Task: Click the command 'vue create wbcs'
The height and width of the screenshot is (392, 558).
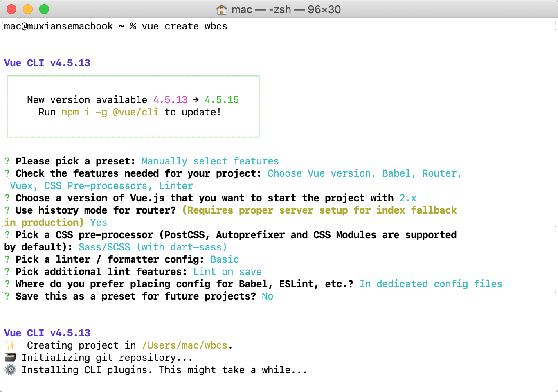Action: tap(184, 26)
